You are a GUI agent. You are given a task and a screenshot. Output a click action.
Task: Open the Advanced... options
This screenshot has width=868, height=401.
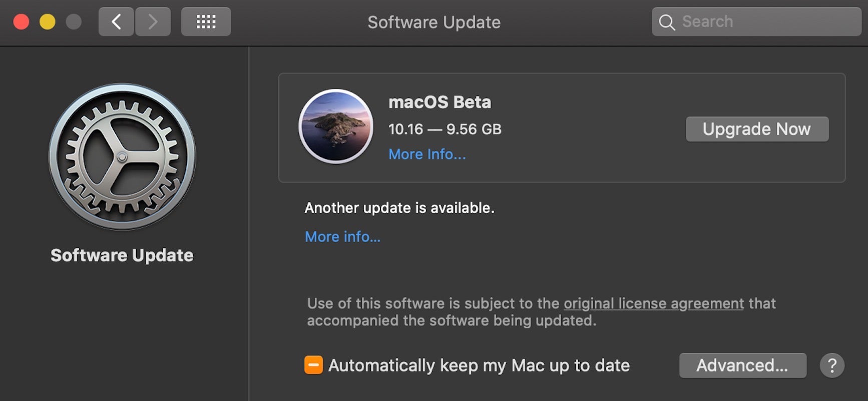pyautogui.click(x=742, y=365)
